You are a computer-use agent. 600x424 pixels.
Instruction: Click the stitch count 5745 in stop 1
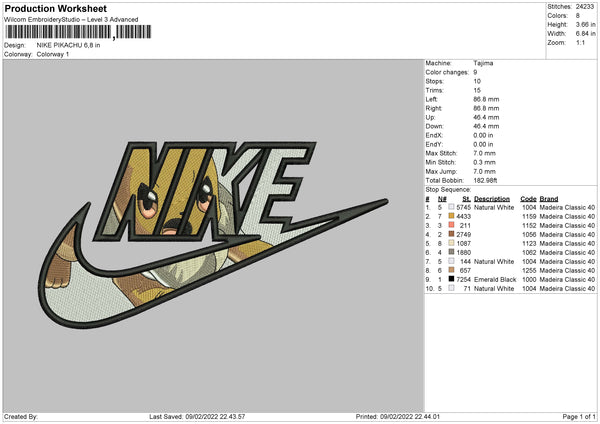(463, 207)
